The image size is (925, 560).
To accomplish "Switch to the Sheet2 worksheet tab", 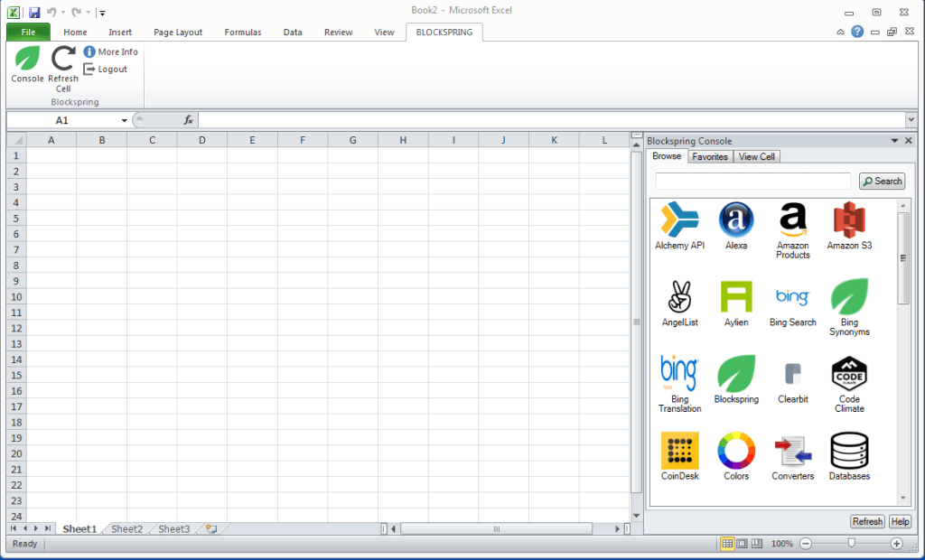I will [126, 528].
